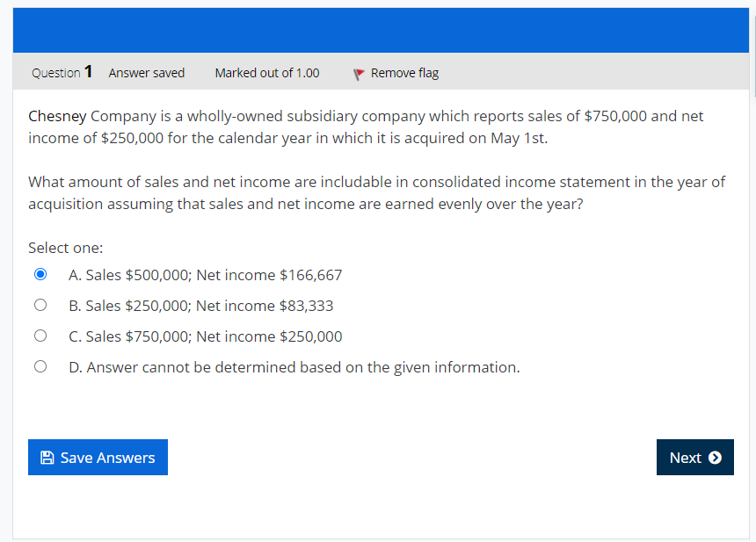Select answer option A with Sales $500,000

pyautogui.click(x=40, y=274)
